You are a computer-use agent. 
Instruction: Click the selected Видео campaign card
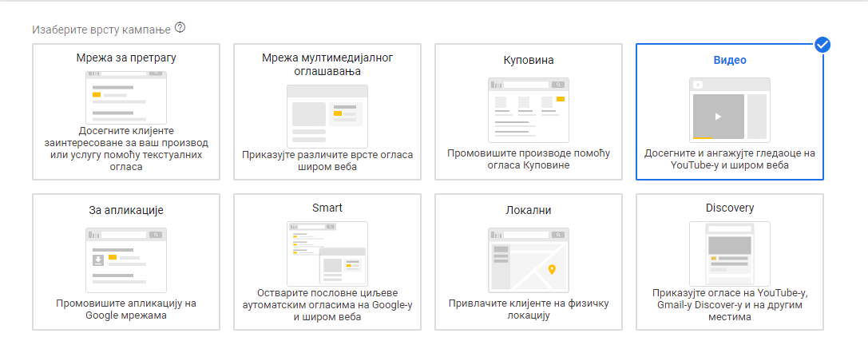point(730,112)
